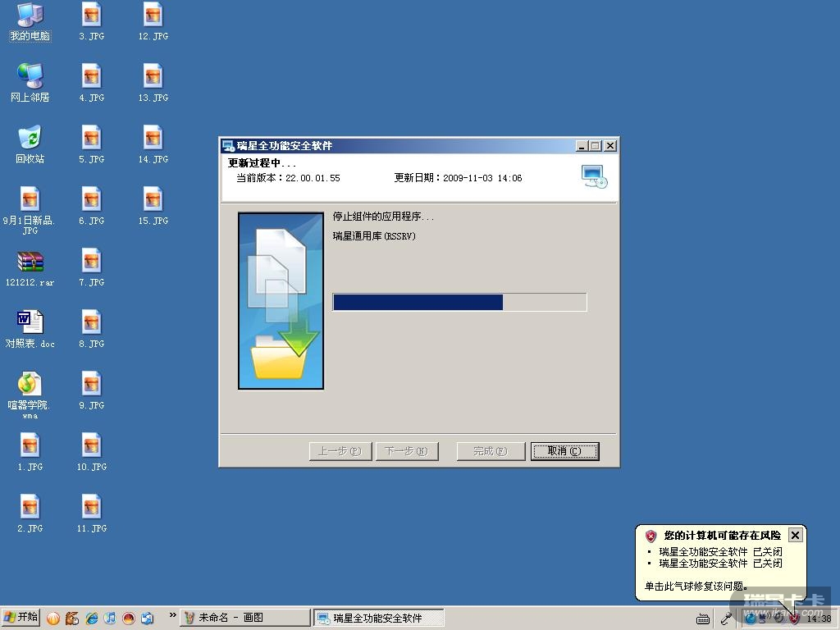
Task: Select the 3.JPG file icon
Action: tap(92, 22)
